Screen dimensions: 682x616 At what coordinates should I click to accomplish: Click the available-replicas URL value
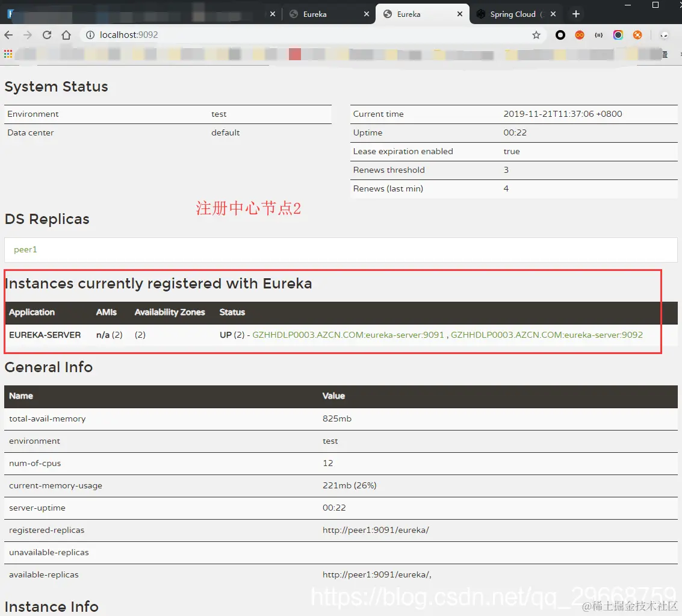click(377, 574)
